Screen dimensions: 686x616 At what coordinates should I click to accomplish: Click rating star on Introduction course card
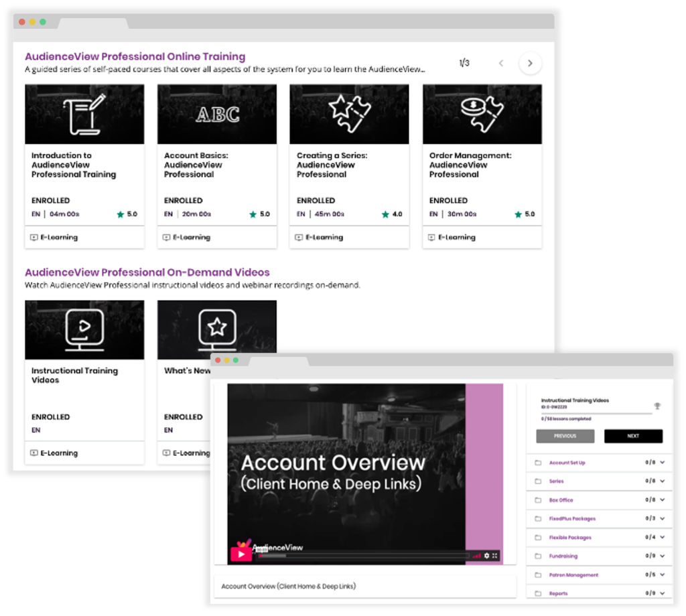pos(121,214)
